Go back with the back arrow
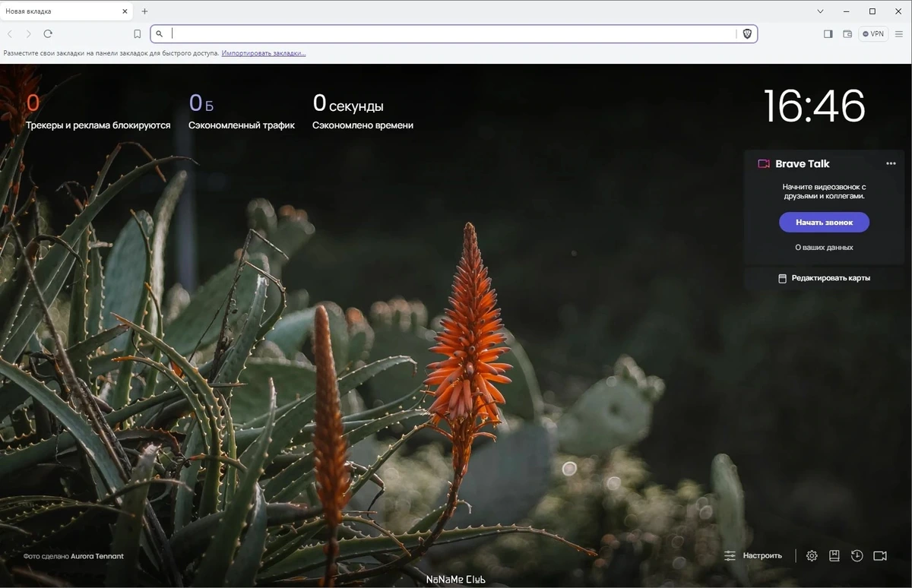 click(x=10, y=33)
